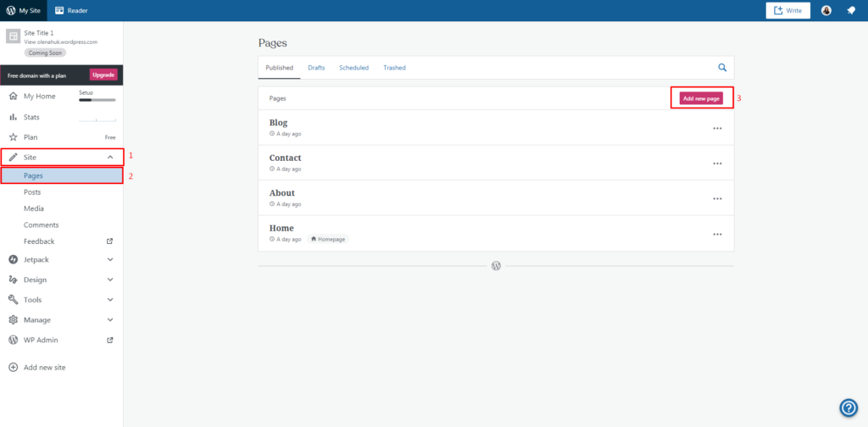Open Feedback in the sidebar

(x=39, y=241)
